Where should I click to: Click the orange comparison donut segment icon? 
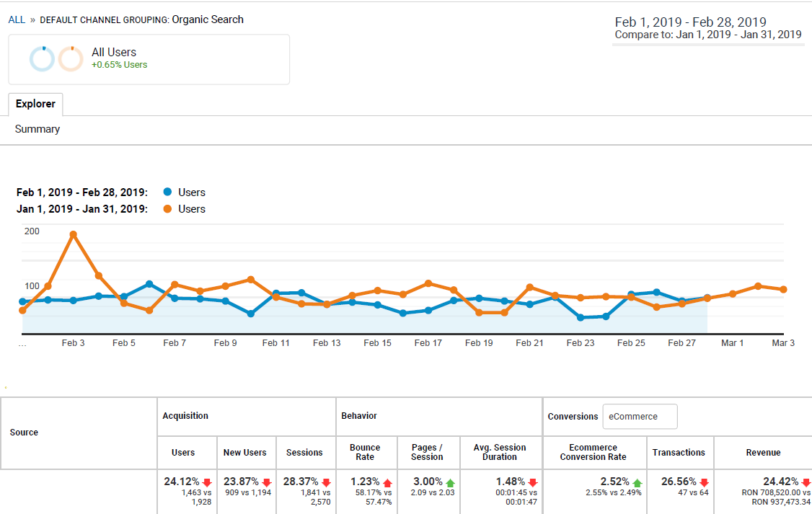click(x=72, y=58)
